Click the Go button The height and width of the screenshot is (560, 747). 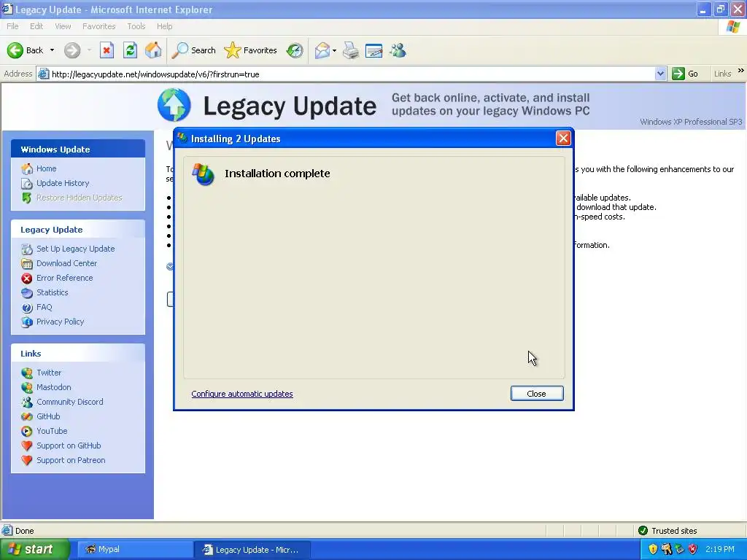[x=685, y=74]
